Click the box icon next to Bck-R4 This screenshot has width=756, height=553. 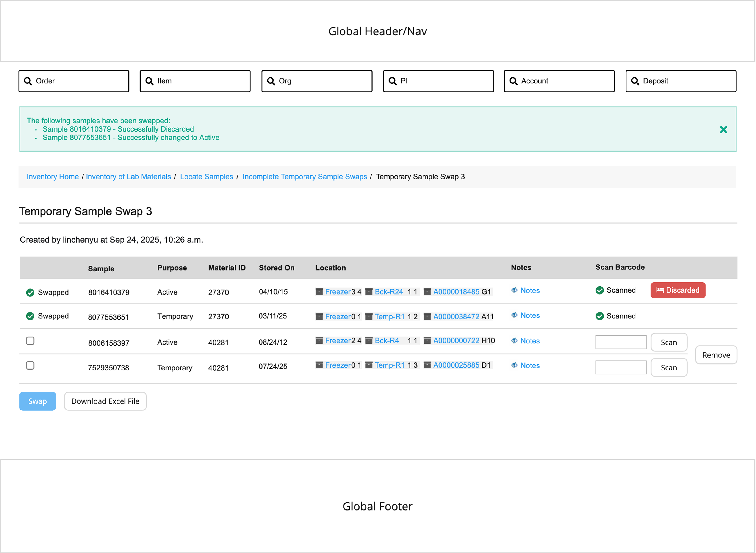coord(368,340)
